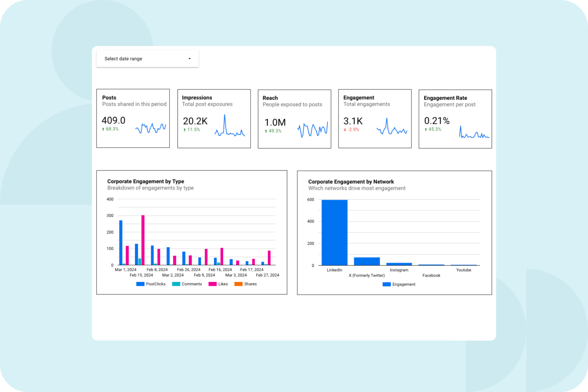Screen dimensions: 588x392
Task: Toggle PostClicks legend swatch
Action: 140,284
